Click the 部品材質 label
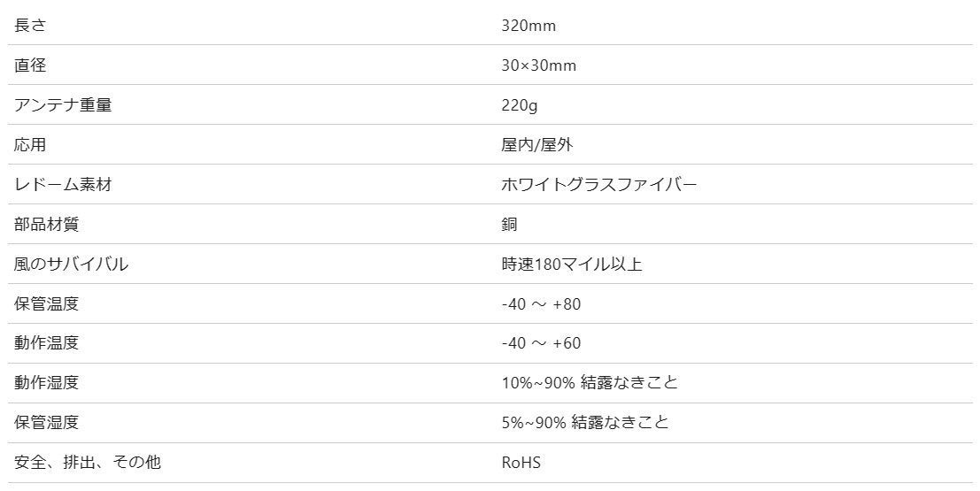 (46, 224)
